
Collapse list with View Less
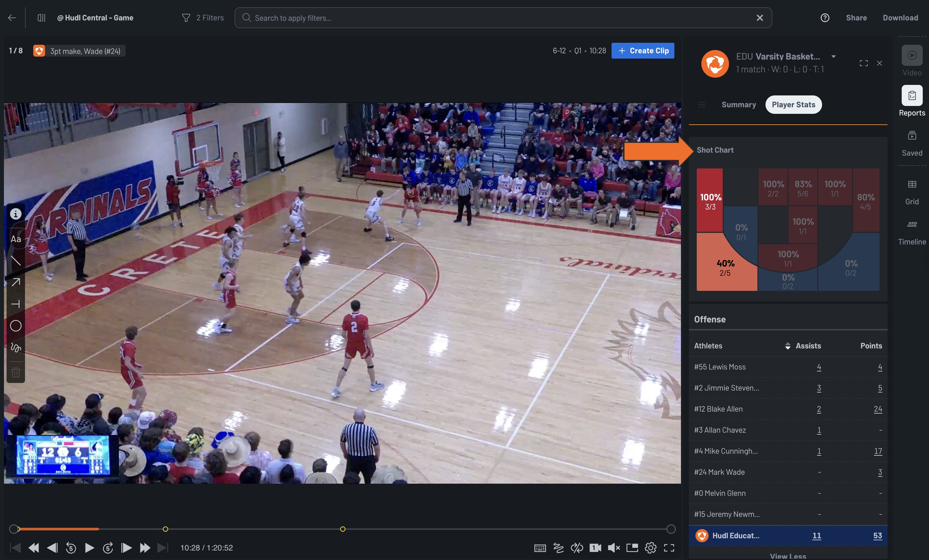click(788, 556)
